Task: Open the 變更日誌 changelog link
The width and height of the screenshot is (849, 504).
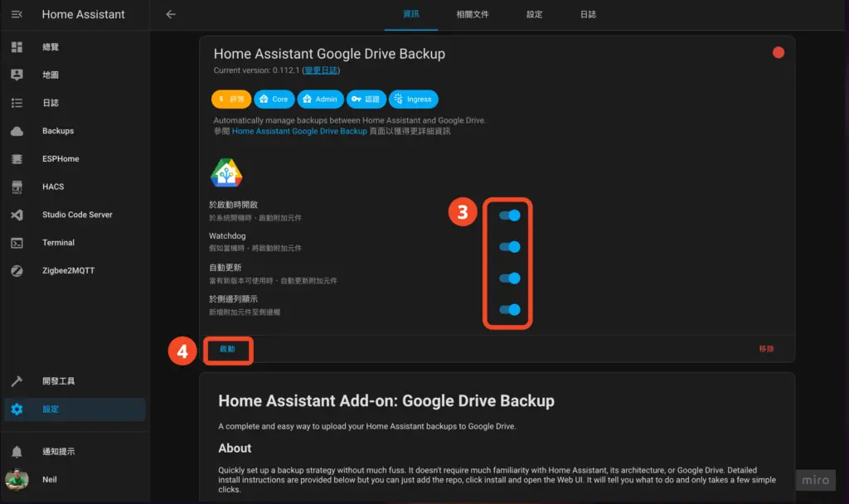Action: [x=322, y=70]
